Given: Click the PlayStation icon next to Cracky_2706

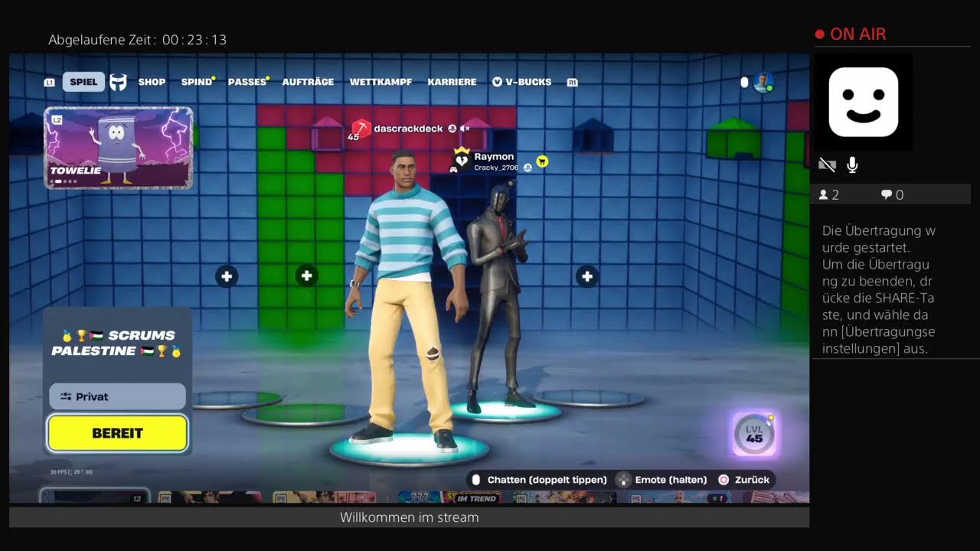Looking at the screenshot, I should coord(528,168).
